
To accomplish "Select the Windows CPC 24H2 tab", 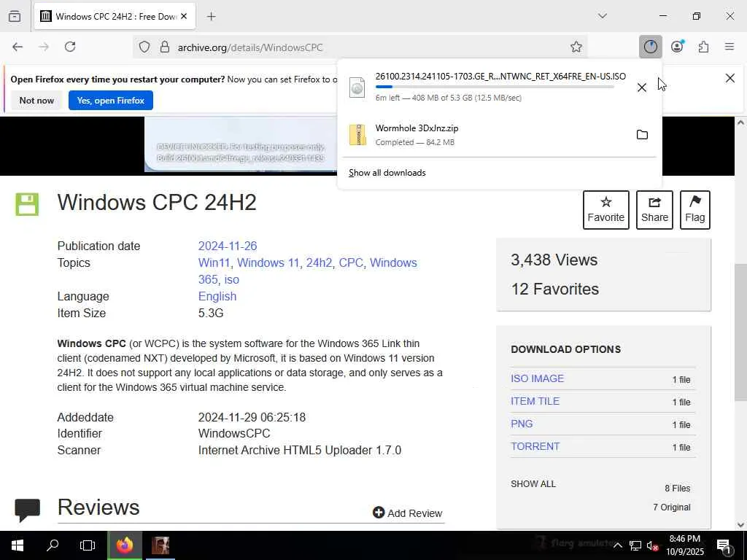I will coord(115,16).
